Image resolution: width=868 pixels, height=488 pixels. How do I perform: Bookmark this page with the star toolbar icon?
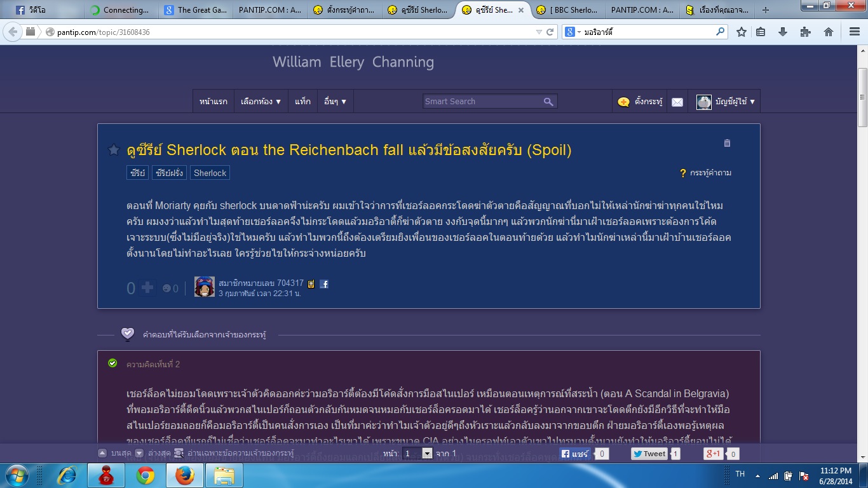[x=742, y=32]
